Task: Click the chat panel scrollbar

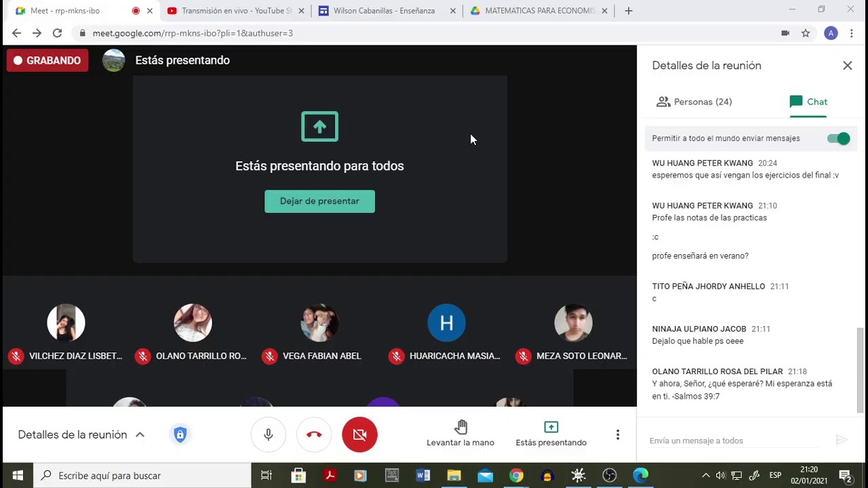Action: pos(861,369)
